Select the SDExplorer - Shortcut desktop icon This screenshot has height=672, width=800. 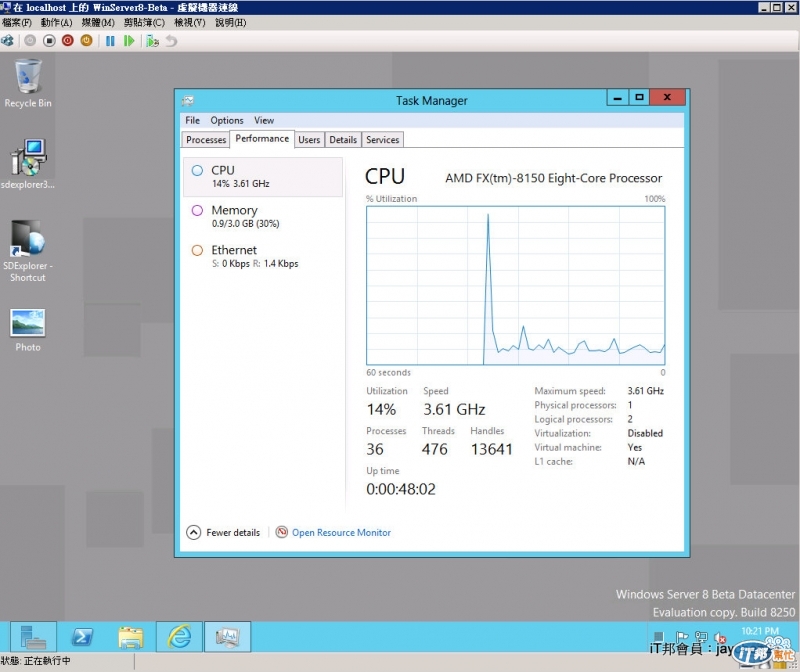click(28, 251)
